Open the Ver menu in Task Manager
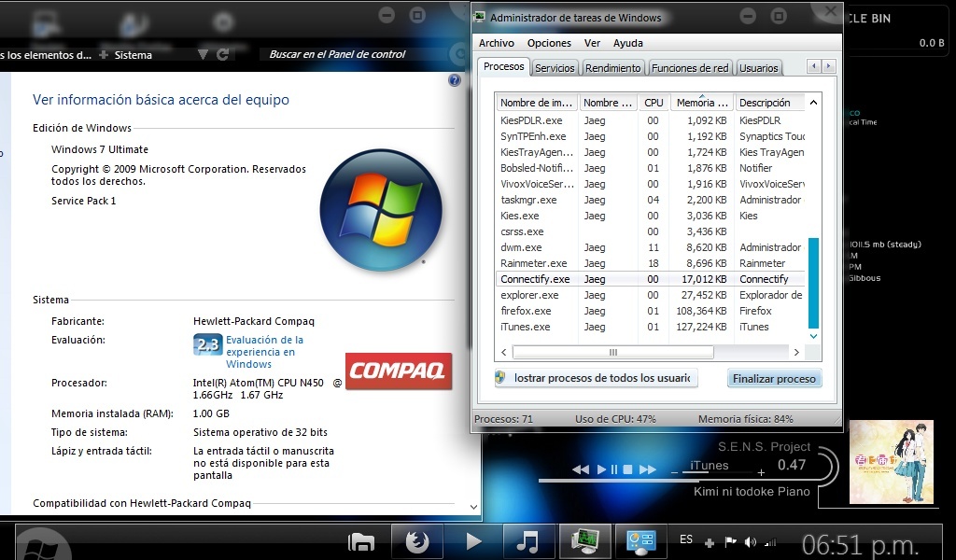The image size is (956, 560). tap(592, 43)
